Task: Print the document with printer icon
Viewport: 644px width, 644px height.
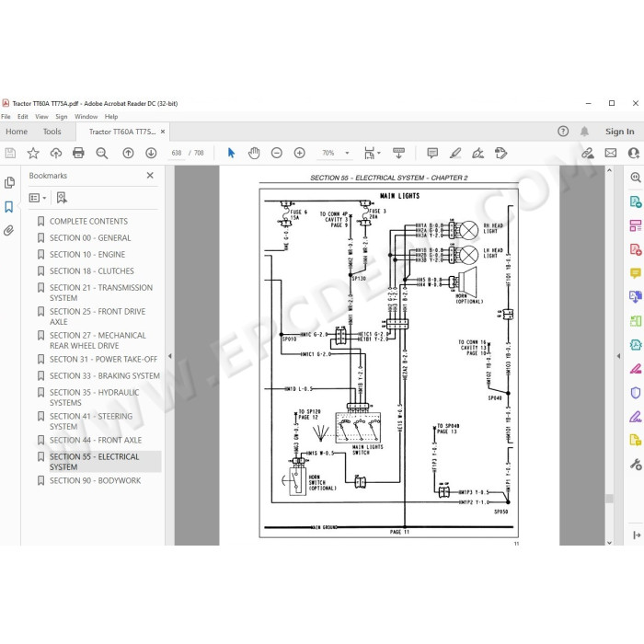Action: [78, 154]
